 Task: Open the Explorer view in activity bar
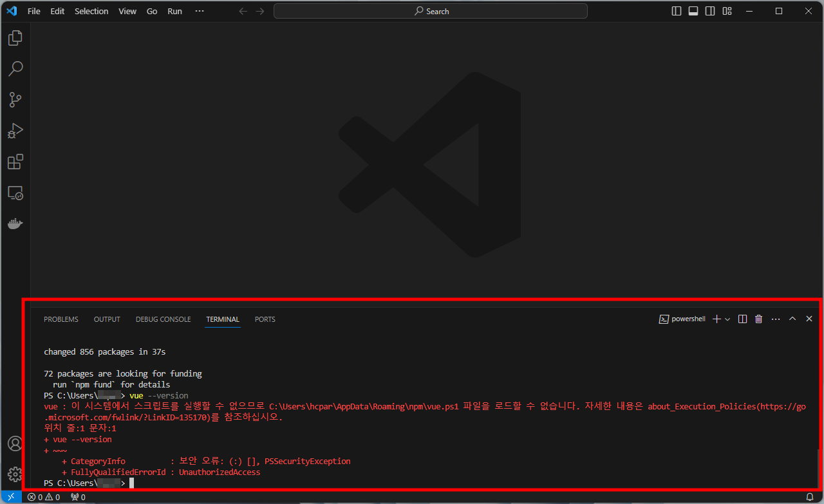[15, 38]
